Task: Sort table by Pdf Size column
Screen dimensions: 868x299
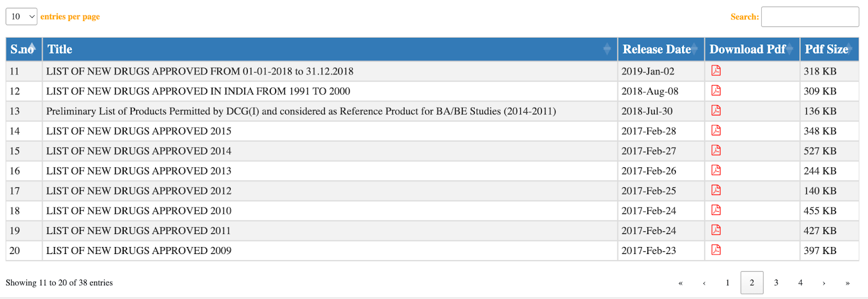Action: tap(829, 49)
